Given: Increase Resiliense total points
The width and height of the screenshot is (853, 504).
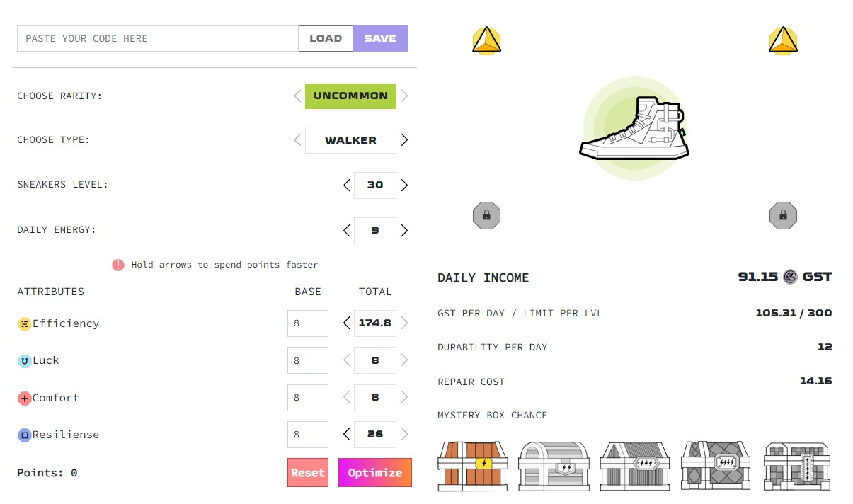Looking at the screenshot, I should (404, 435).
